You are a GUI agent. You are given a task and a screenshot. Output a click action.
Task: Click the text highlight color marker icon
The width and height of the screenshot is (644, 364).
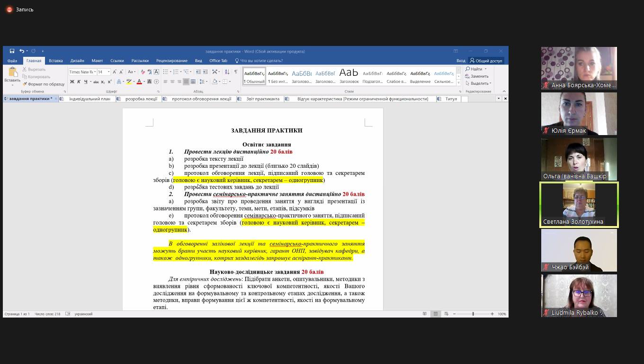pyautogui.click(x=128, y=82)
